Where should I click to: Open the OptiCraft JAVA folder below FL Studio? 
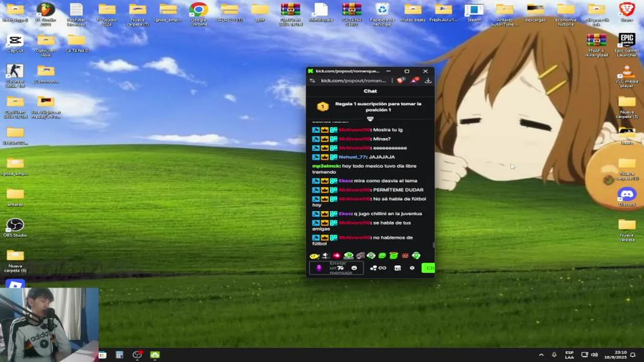[46, 45]
